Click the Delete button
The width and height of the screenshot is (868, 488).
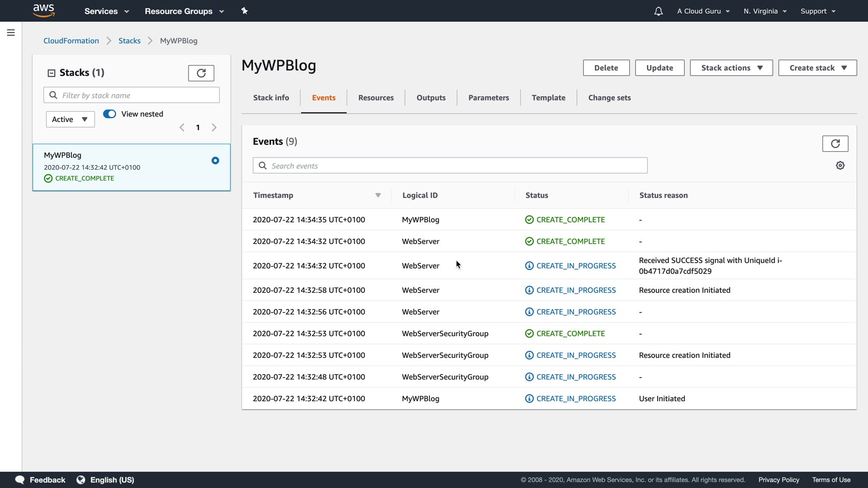[x=606, y=68]
